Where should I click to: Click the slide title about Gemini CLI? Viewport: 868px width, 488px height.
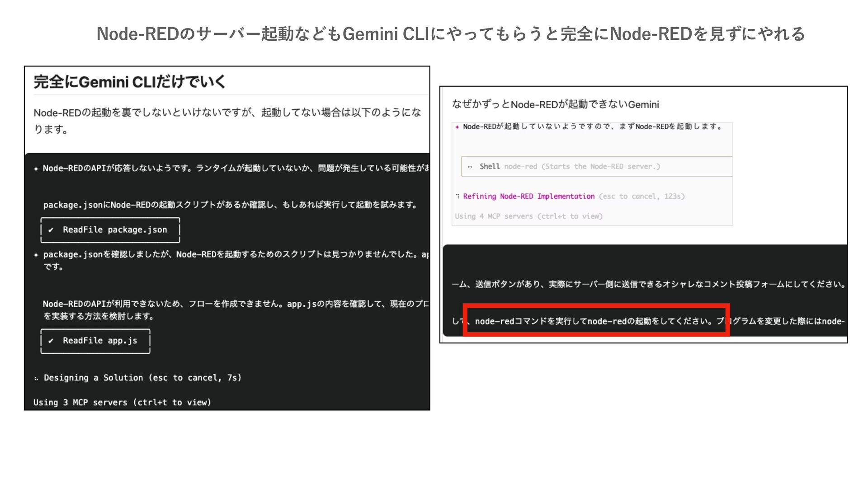(451, 34)
